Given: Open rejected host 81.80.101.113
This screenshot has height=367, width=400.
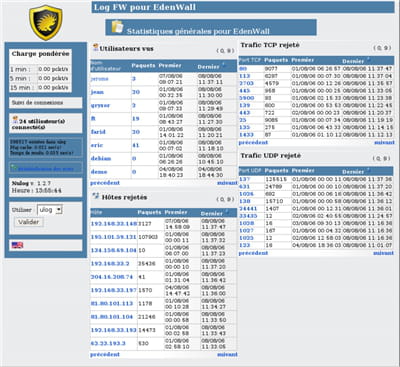Looking at the screenshot, I should tap(112, 303).
